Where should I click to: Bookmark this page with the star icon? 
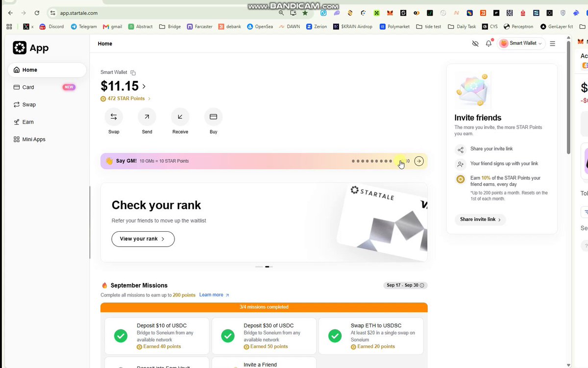[305, 13]
